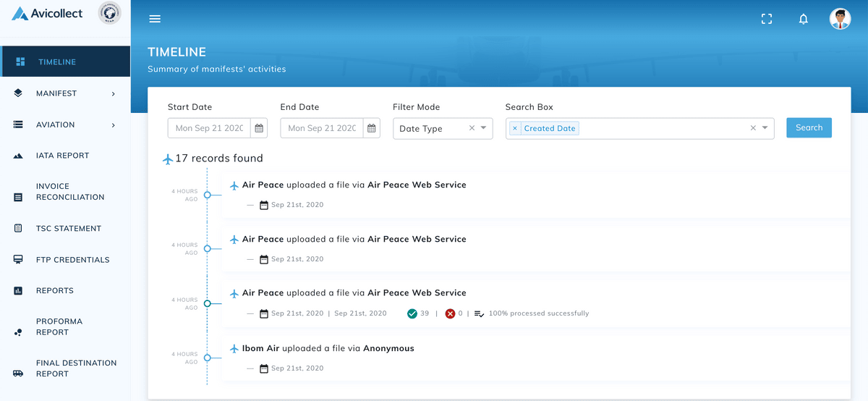Screen dimensions: 868x401
Task: Click the Aviation list icon
Action: tap(18, 124)
